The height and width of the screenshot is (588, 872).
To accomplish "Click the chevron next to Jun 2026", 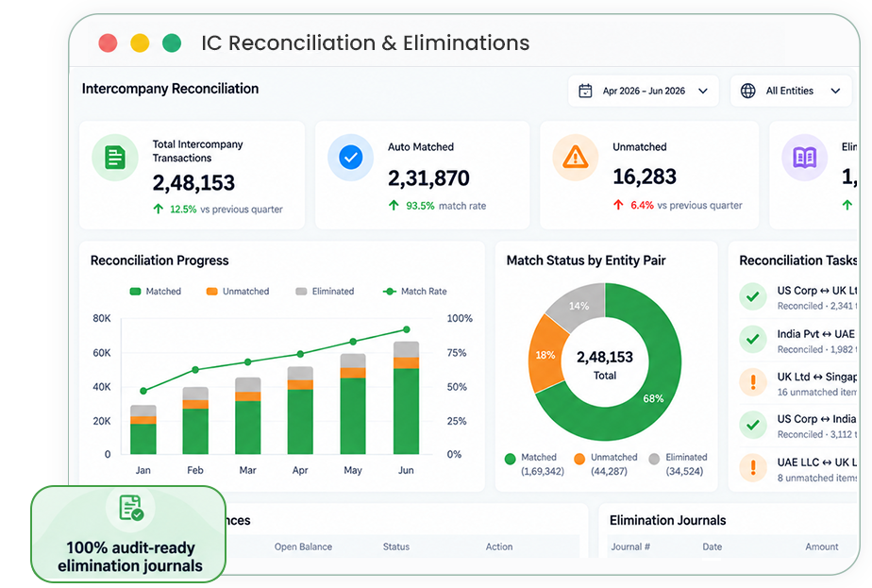I will 703,91.
